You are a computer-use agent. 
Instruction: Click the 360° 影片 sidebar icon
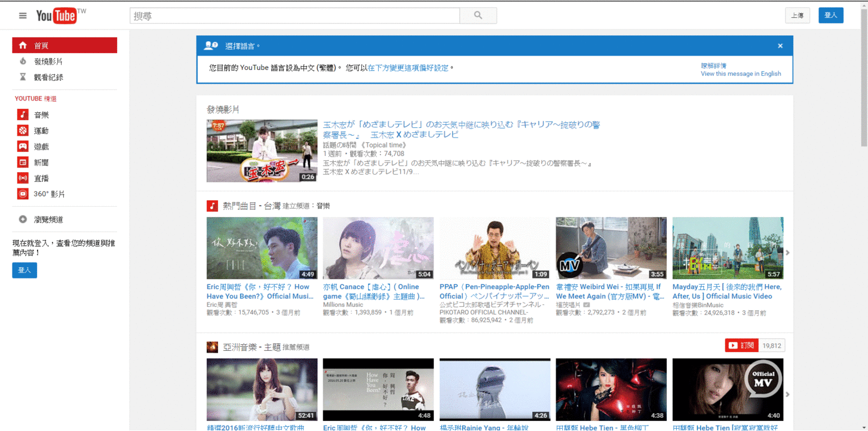pos(23,194)
